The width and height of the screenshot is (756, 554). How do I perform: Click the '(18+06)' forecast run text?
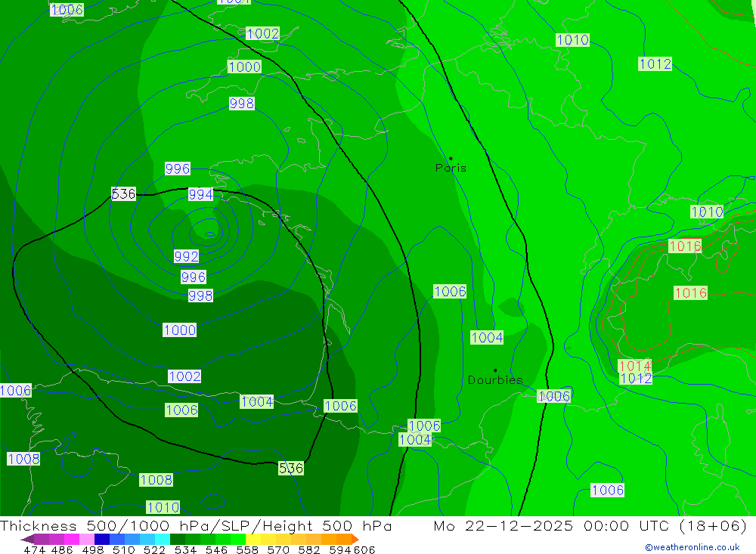[x=713, y=526]
